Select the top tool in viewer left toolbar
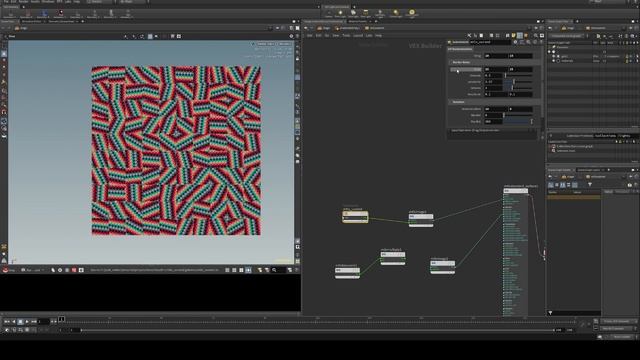The width and height of the screenshot is (640, 360). pyautogui.click(x=4, y=53)
